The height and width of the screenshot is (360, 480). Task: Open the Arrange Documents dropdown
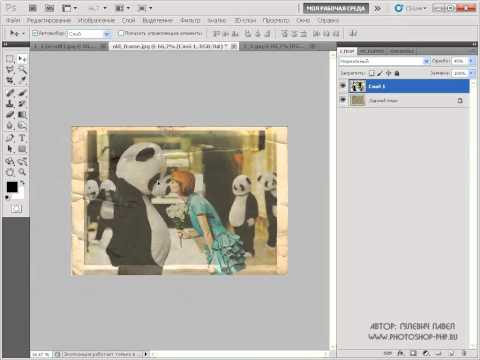(123, 8)
